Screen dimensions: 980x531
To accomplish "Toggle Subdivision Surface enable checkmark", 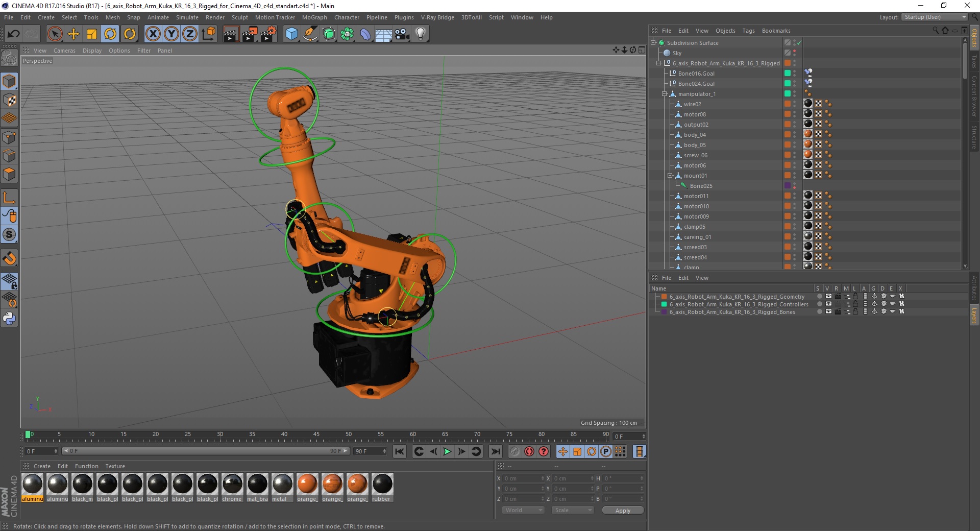I will 799,43.
